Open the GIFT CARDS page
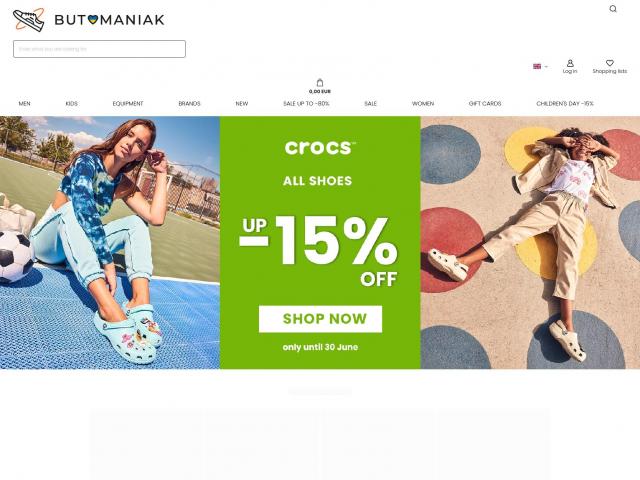Screen dimensions: 640x480 click(485, 104)
